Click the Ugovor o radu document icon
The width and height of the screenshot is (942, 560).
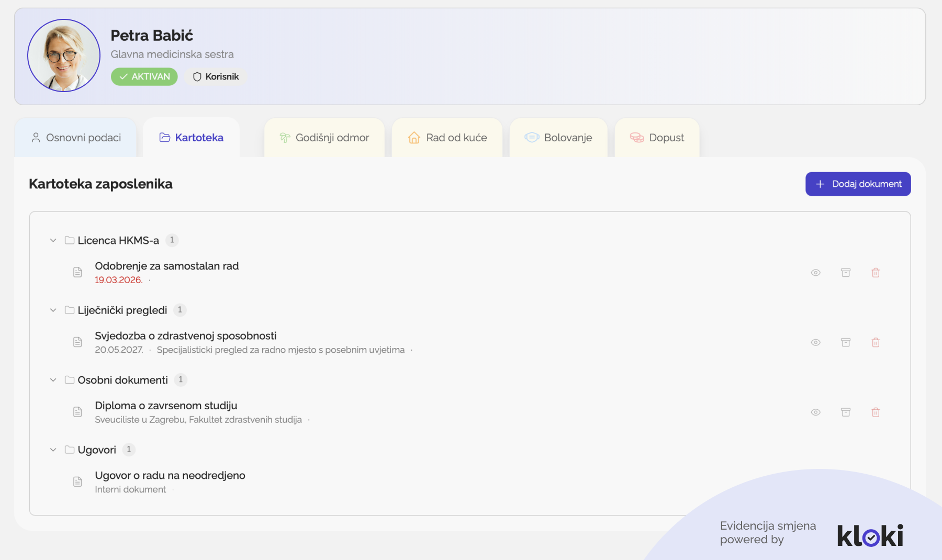pyautogui.click(x=77, y=481)
